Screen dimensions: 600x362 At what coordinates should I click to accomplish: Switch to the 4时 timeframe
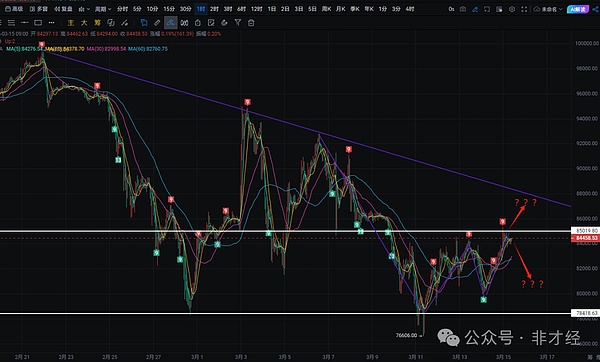click(410, 9)
